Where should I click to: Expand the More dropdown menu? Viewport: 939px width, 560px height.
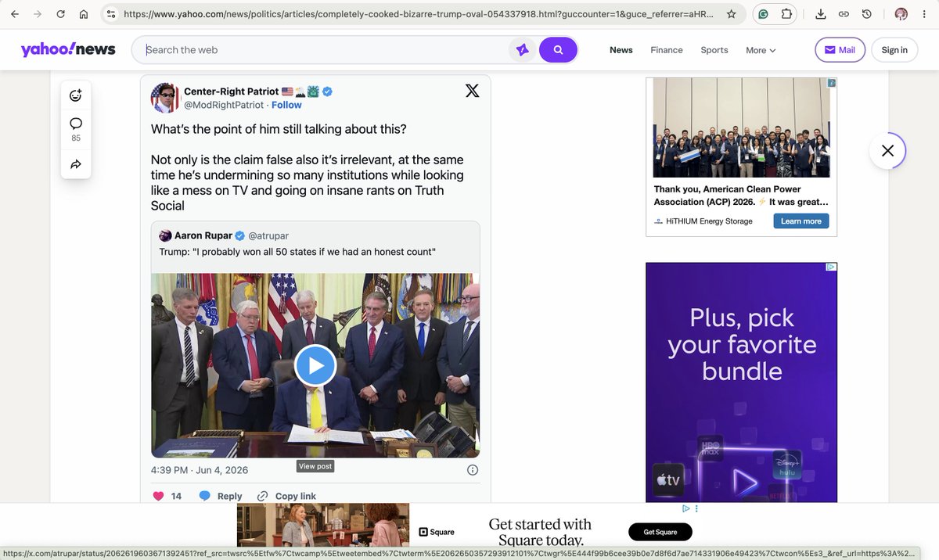(761, 50)
